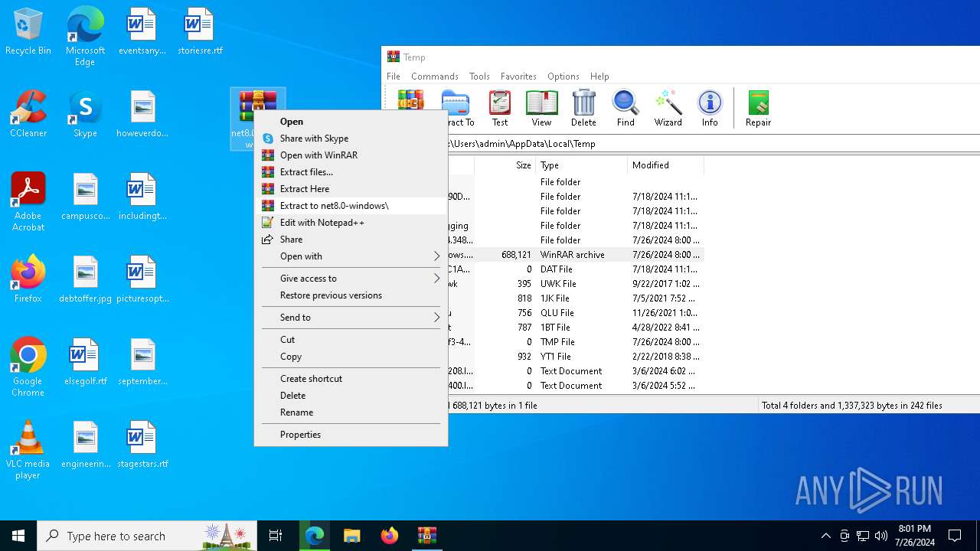Select the UWK File row
The width and height of the screenshot is (980, 551).
tap(575, 284)
